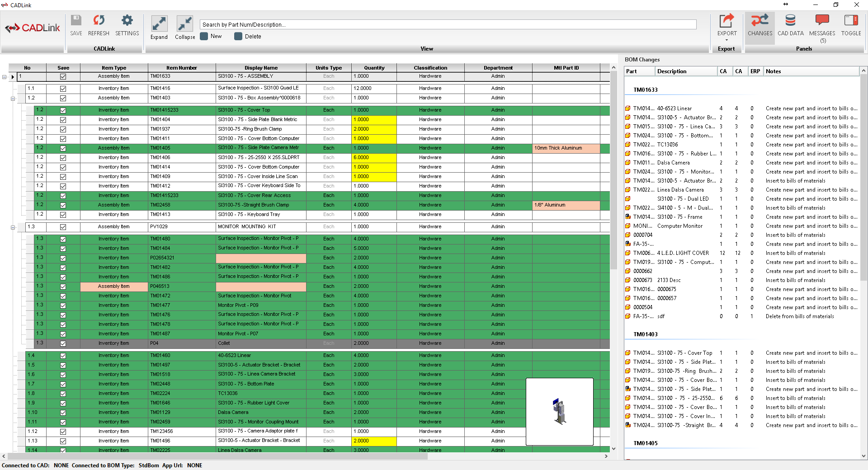Click the CADLink logo
This screenshot has width=868, height=470.
(32, 28)
